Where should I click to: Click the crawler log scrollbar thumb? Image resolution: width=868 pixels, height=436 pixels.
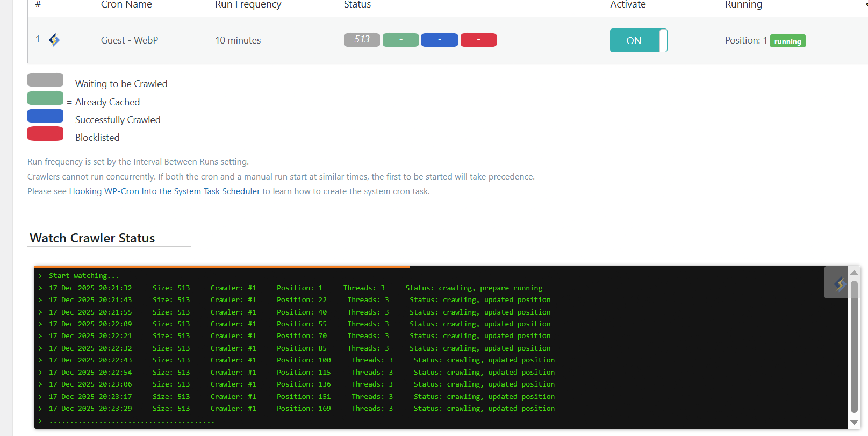pos(854,346)
